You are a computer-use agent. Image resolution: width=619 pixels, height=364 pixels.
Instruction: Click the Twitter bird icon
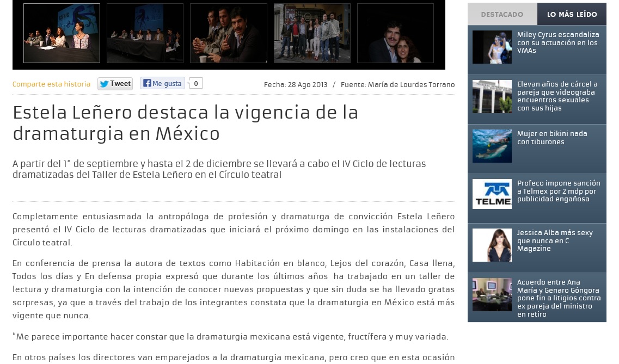(x=104, y=84)
